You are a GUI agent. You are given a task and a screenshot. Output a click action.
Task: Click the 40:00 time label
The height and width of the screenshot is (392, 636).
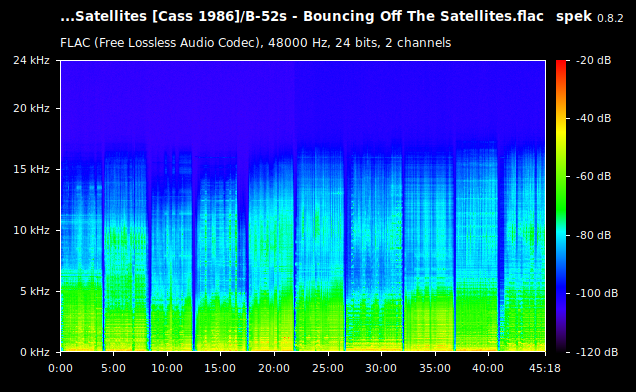(x=488, y=368)
